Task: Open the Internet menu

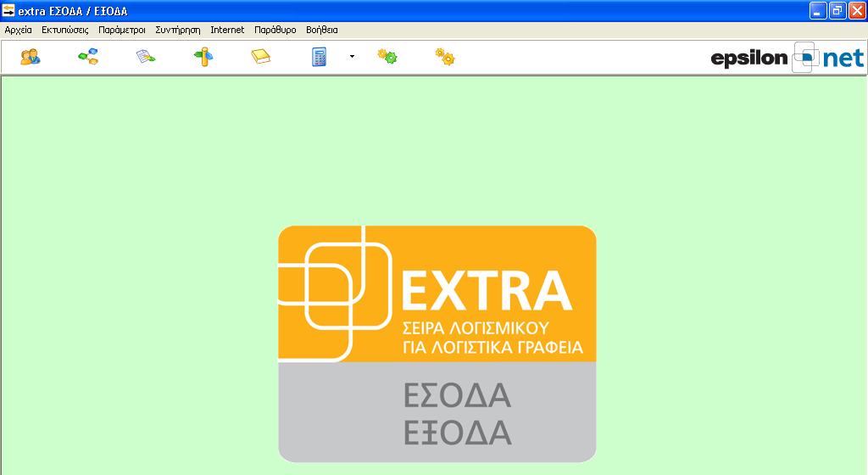Action: [227, 30]
